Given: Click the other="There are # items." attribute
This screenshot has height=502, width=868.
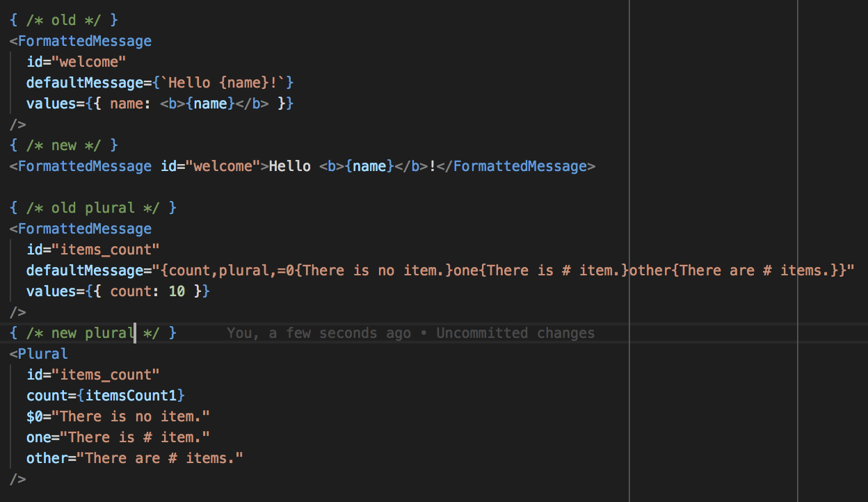Looking at the screenshot, I should [x=135, y=458].
